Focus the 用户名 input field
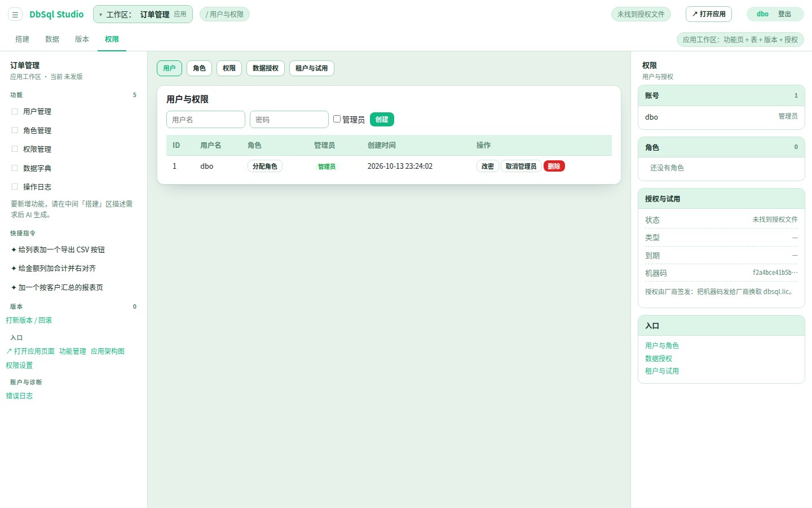Viewport: 812px width, 508px height. point(206,120)
